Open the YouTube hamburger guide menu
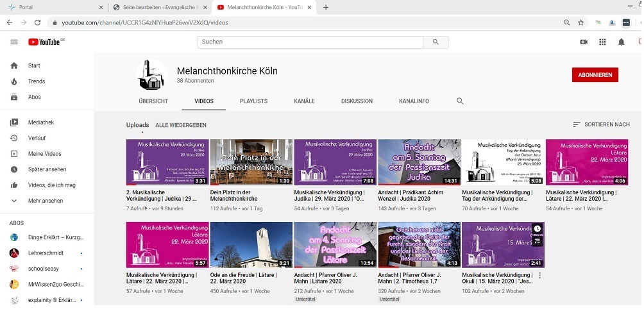The image size is (644, 336). pyautogui.click(x=14, y=42)
